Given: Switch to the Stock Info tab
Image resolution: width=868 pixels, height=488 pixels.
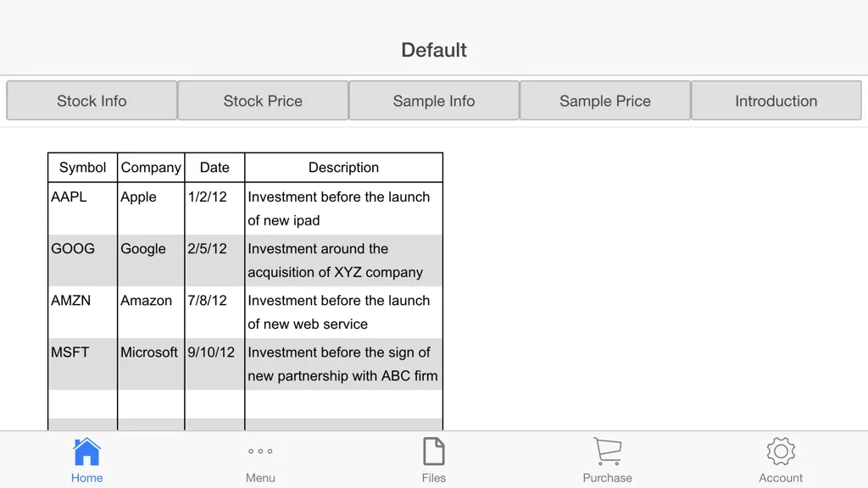Looking at the screenshot, I should coord(92,101).
